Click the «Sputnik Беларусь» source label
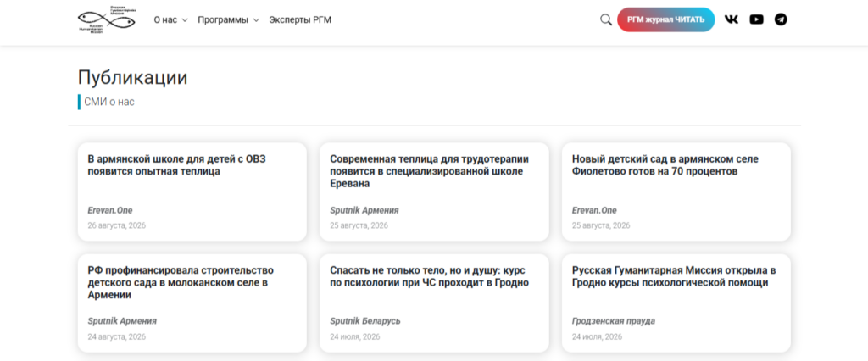Image resolution: width=868 pixels, height=361 pixels. pyautogui.click(x=365, y=321)
